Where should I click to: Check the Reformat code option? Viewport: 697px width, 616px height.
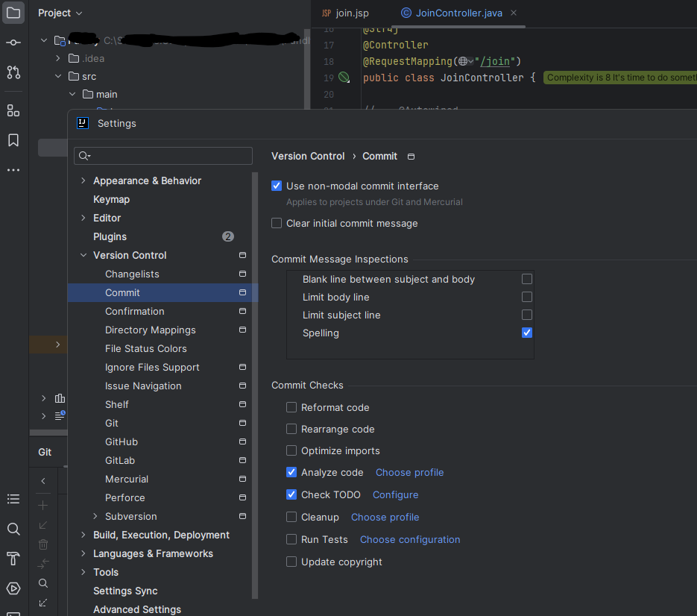(291, 407)
